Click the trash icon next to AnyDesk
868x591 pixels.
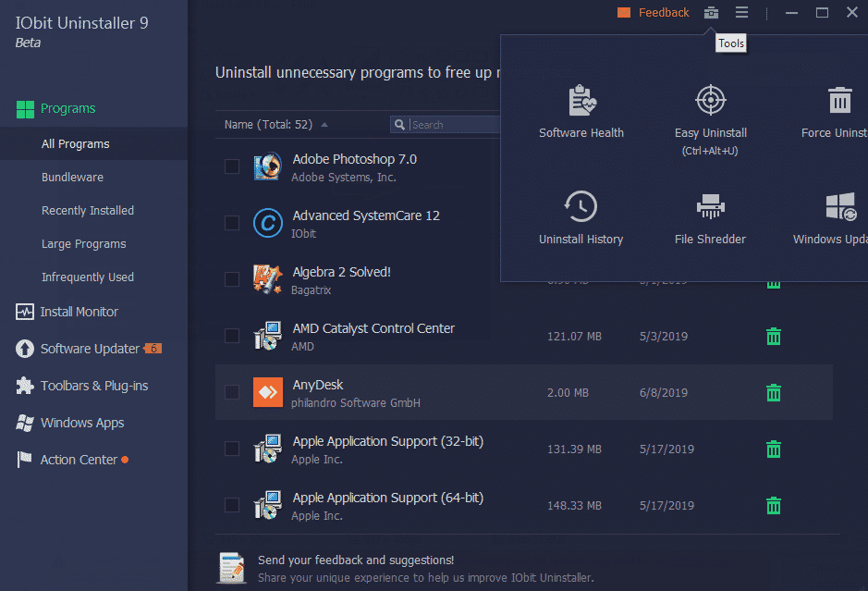coord(773,392)
